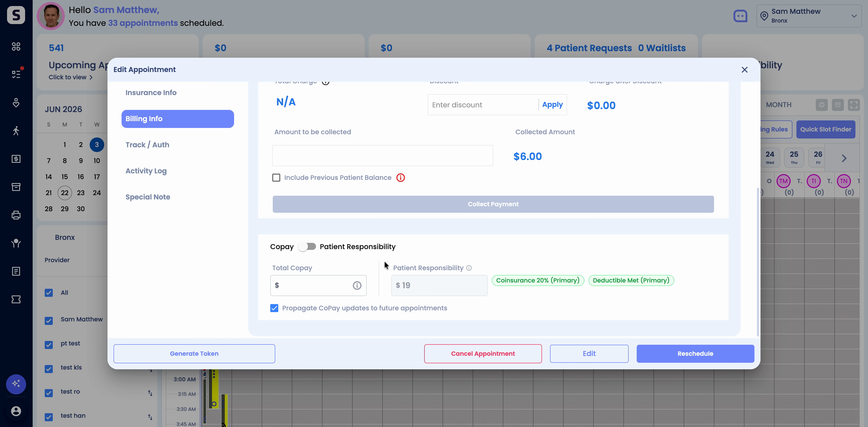Click the 4 Patient Requests heading
The width and height of the screenshot is (868, 427).
coord(589,48)
